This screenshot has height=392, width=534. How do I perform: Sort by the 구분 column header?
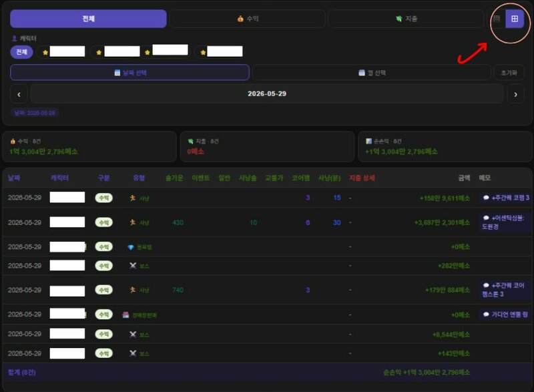point(104,178)
